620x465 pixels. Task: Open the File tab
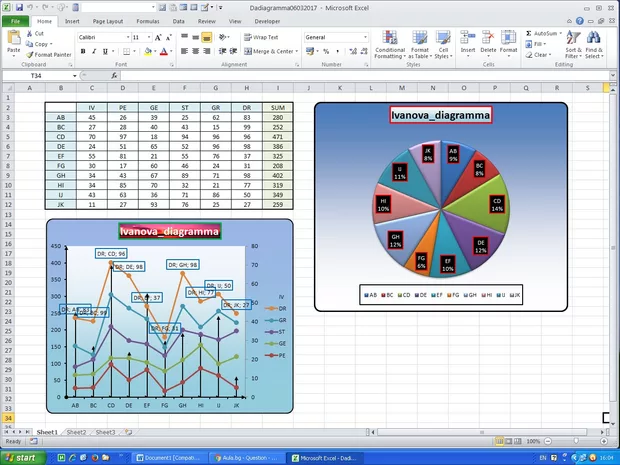15,21
